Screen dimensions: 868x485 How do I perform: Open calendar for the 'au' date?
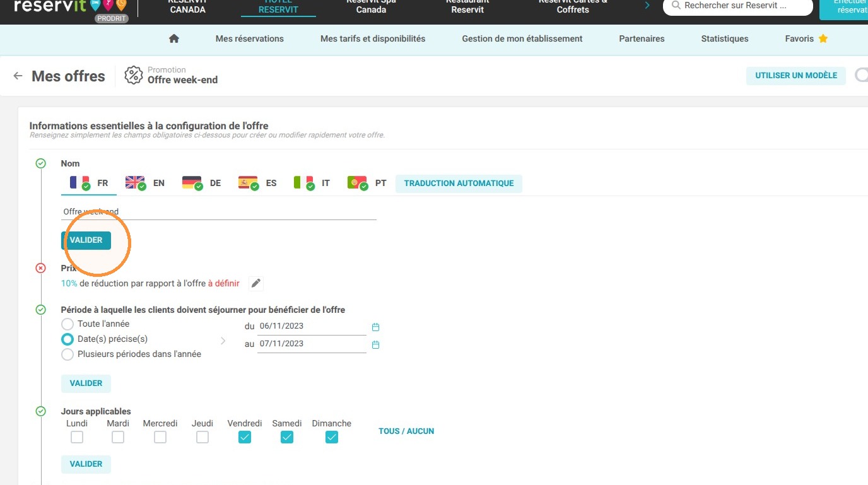[x=375, y=344]
